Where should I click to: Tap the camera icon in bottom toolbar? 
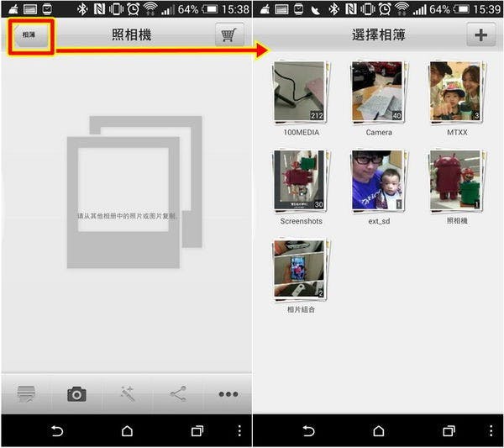pyautogui.click(x=76, y=394)
